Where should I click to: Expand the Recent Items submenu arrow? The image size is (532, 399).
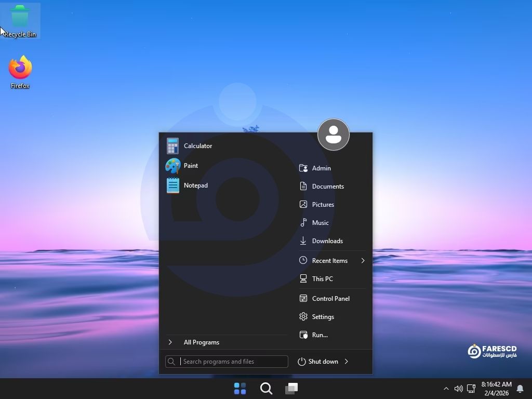(x=363, y=261)
